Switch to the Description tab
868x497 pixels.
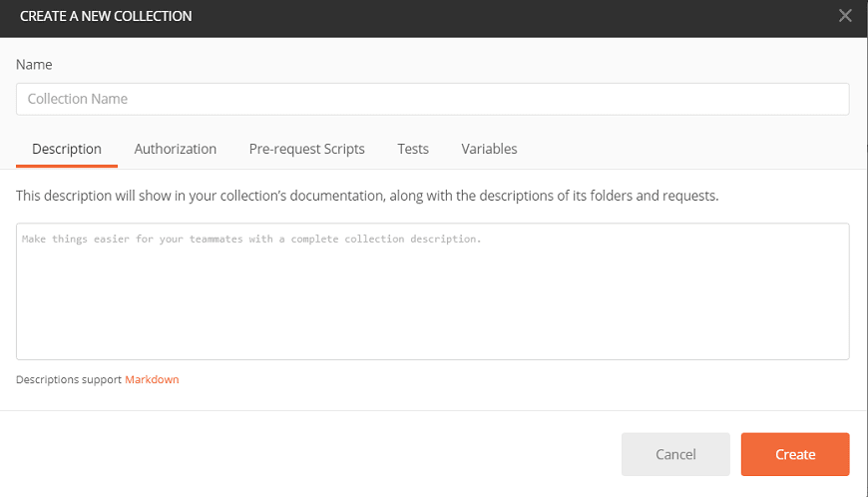67,149
